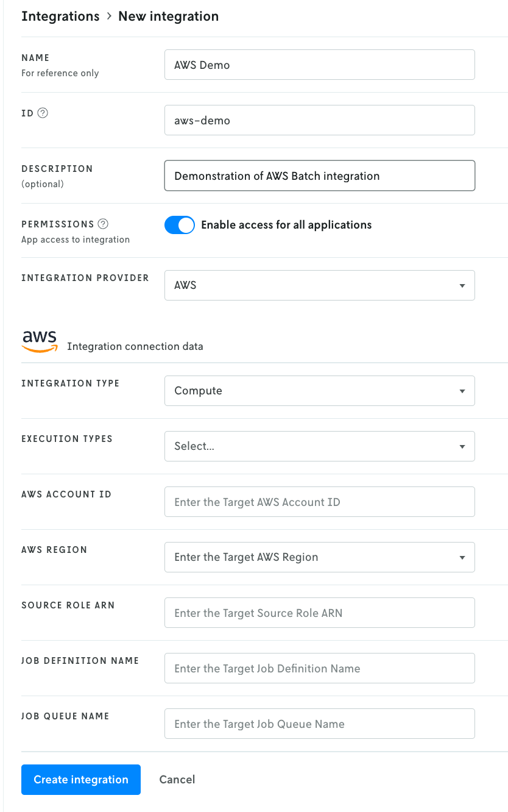Open the Integration Provider dropdown
The width and height of the screenshot is (508, 812).
(319, 285)
